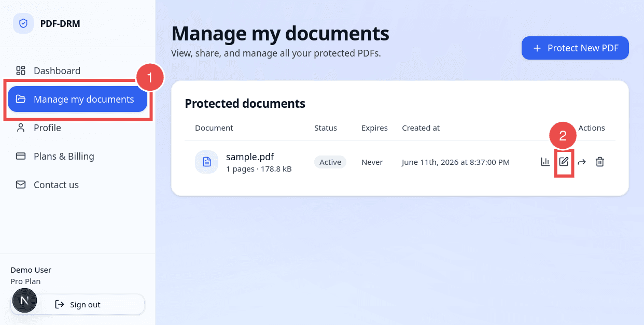The width and height of the screenshot is (644, 325).
Task: Select Manage my documents in sidebar
Action: 78,99
